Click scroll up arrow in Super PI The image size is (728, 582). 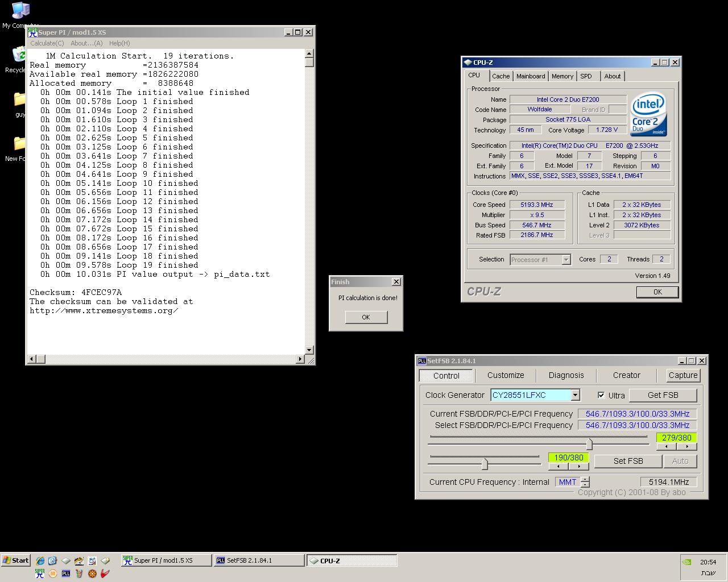click(309, 53)
